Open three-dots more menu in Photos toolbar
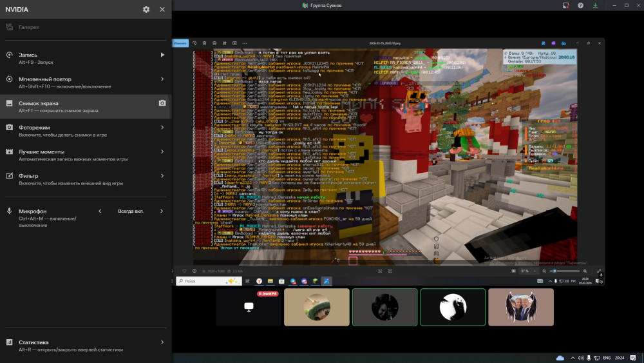644x363 pixels. pyautogui.click(x=245, y=43)
